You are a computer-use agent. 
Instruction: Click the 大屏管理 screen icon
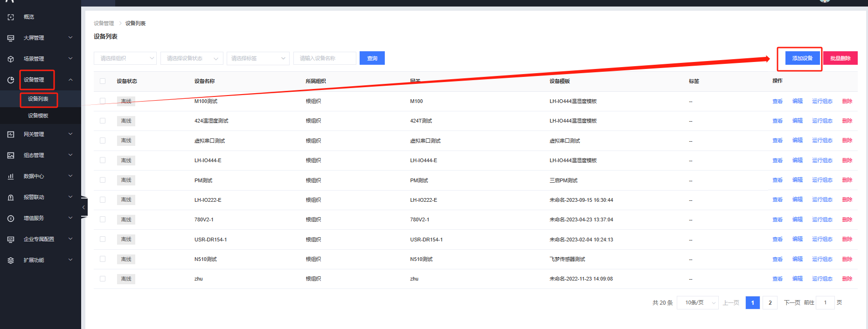[11, 38]
